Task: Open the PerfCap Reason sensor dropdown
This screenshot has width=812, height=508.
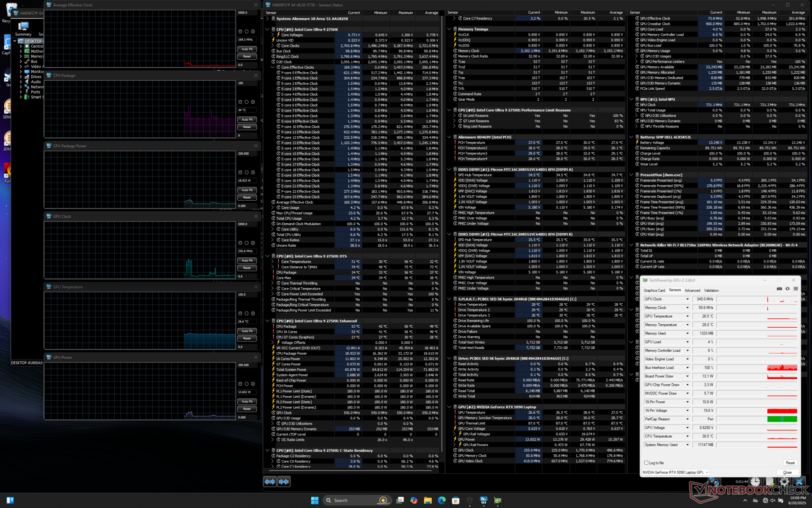Action: click(687, 419)
